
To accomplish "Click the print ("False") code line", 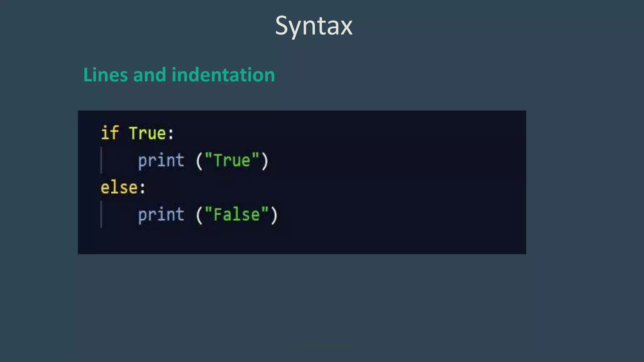I will 208,215.
